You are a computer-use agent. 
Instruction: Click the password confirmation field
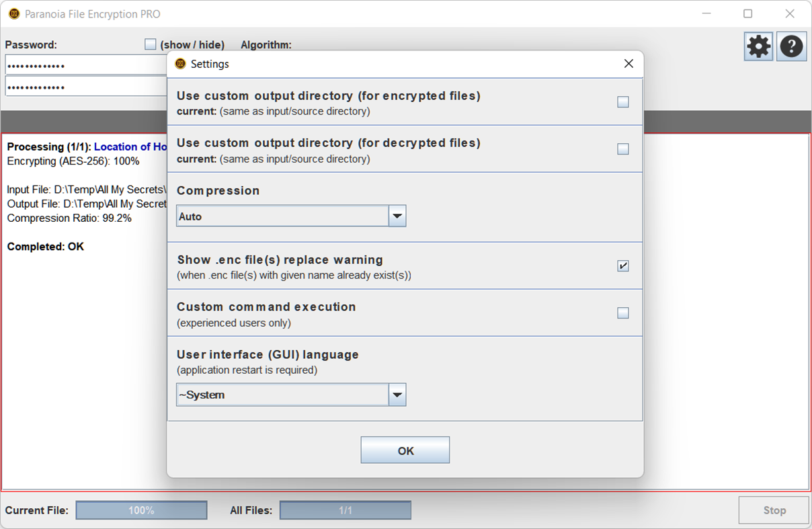point(81,85)
